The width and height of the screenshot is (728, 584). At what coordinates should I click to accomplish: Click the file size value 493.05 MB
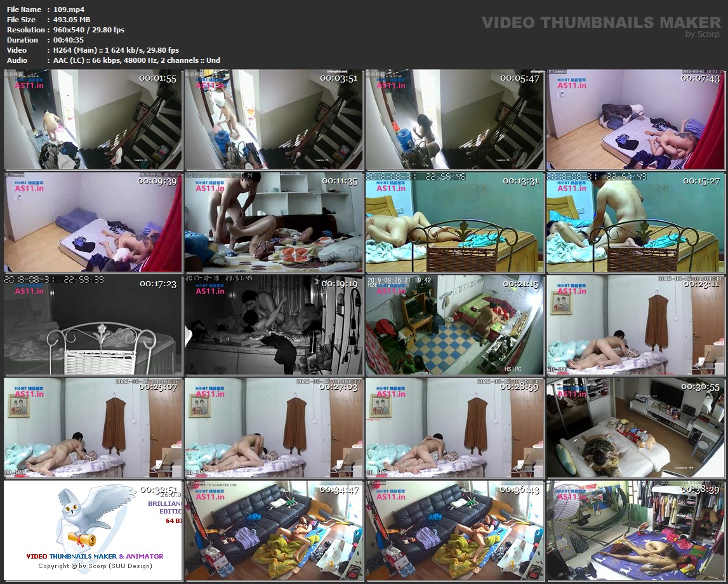click(x=72, y=20)
